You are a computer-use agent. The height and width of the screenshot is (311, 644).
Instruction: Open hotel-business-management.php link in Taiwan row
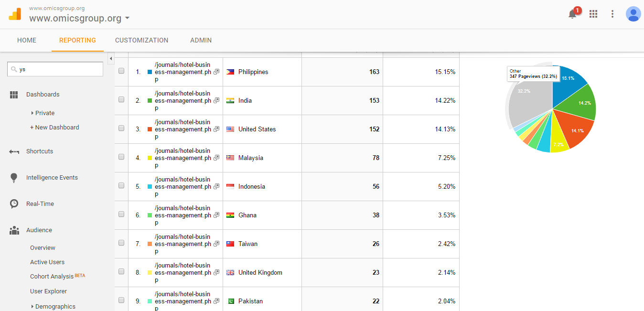[182, 244]
